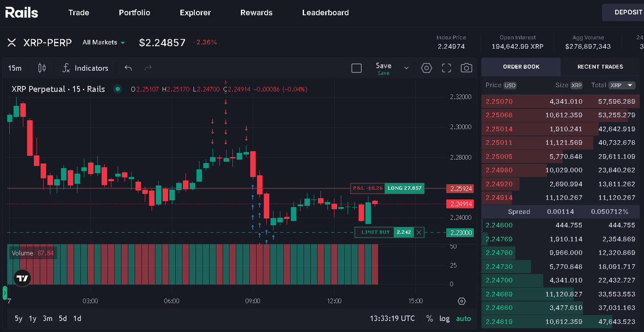Redo the chart change
Viewport: 644px width, 332px height.
(148, 68)
